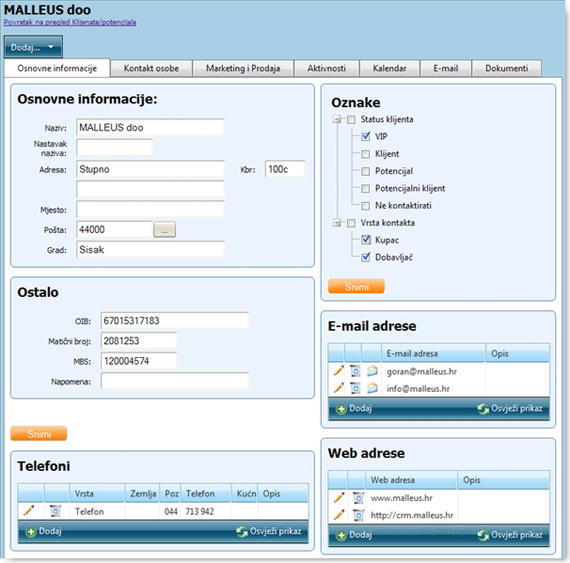Open the Marketing i Prodaja tab
570x563 pixels.
coord(243,68)
